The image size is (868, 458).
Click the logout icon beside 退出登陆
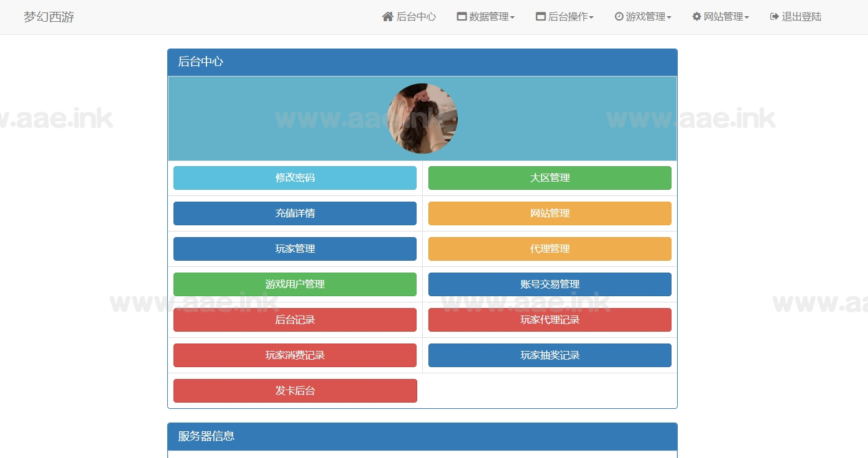(774, 17)
